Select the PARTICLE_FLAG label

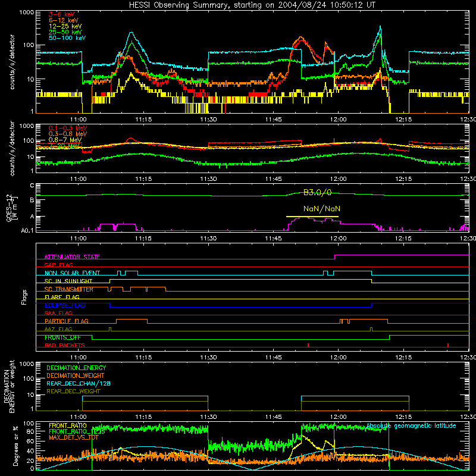coord(66,321)
